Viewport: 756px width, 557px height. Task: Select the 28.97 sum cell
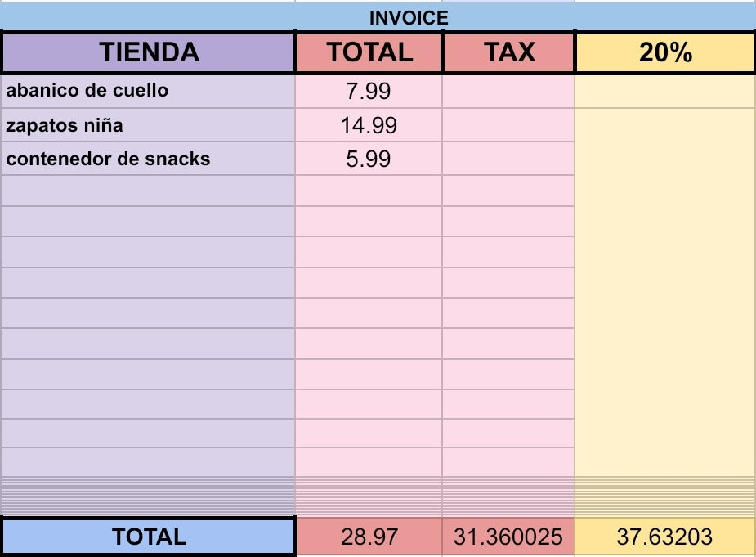coord(369,537)
